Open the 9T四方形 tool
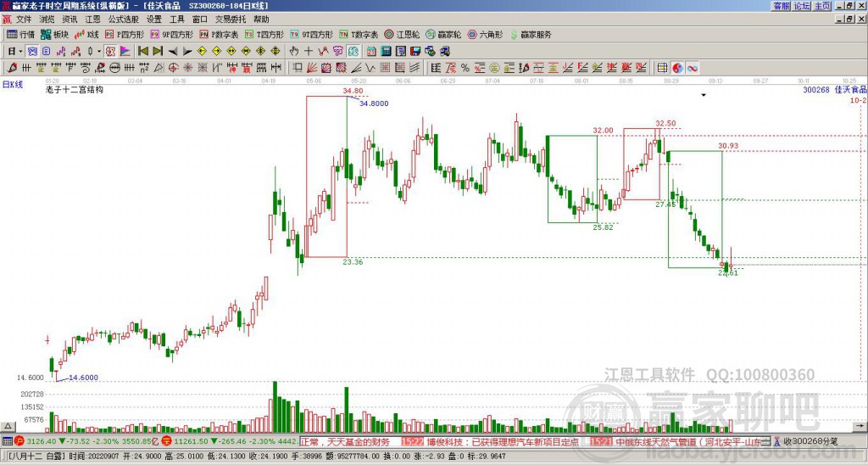This screenshot has height=465, width=868. (x=311, y=34)
